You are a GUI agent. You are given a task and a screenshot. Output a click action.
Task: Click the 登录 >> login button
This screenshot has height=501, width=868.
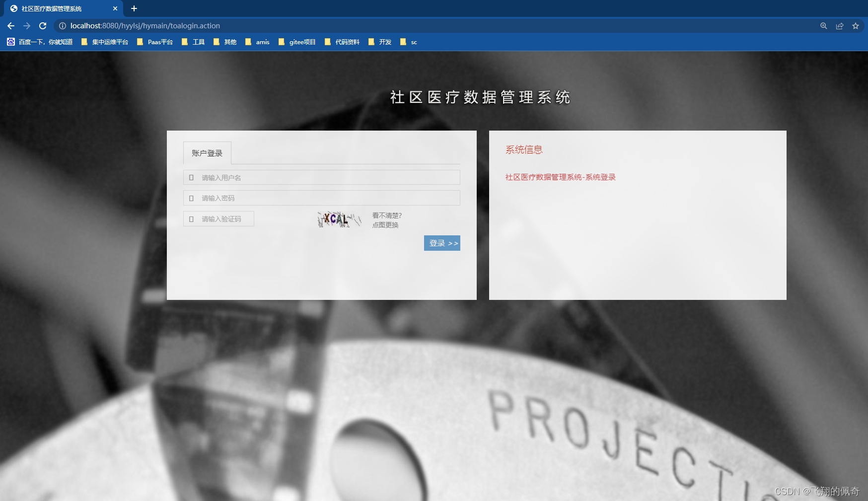[442, 243]
